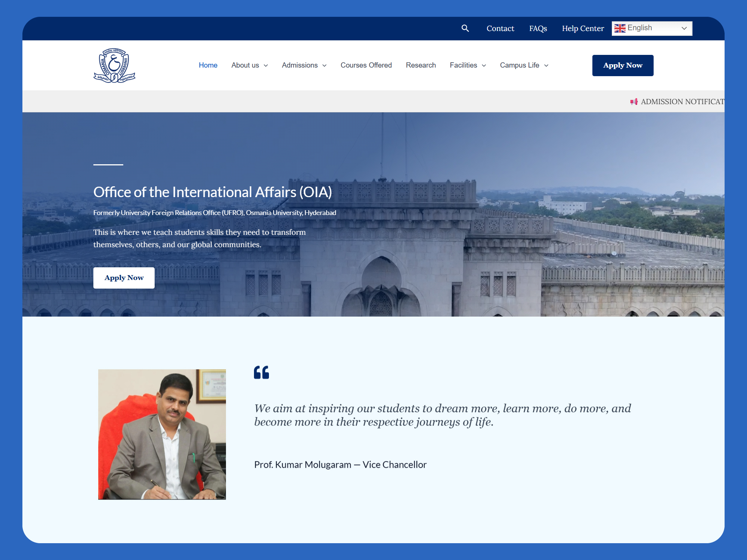The image size is (747, 560).
Task: Open the English language dropdown
Action: [652, 28]
